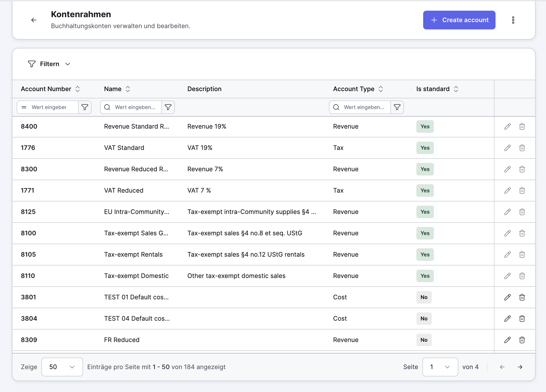Go to next page arrow
This screenshot has height=392, width=546.
[x=520, y=367]
